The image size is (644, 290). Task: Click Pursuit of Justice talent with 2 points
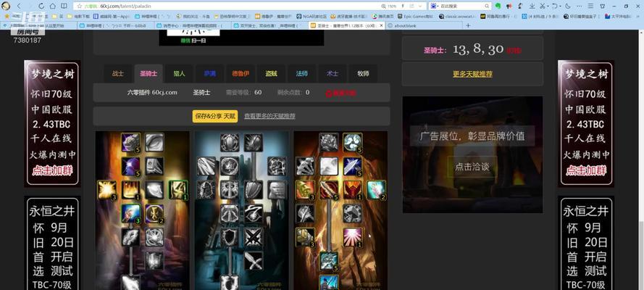(376, 190)
